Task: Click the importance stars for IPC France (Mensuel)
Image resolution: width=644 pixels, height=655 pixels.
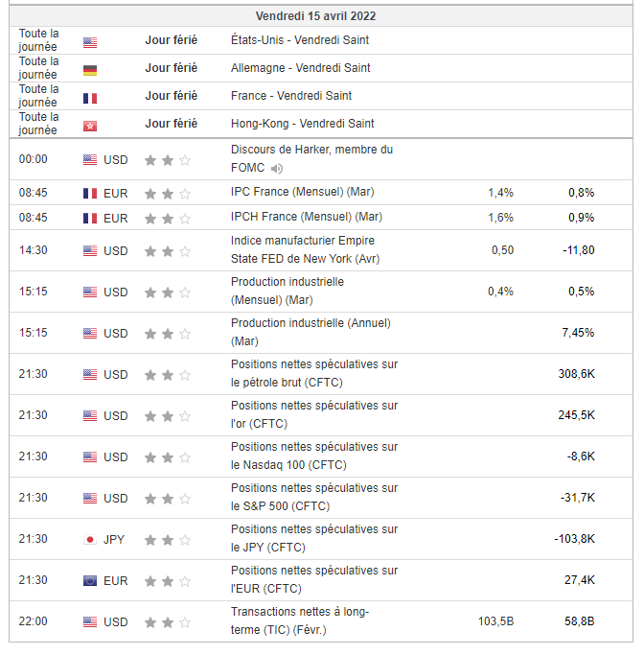Action: coord(168,193)
